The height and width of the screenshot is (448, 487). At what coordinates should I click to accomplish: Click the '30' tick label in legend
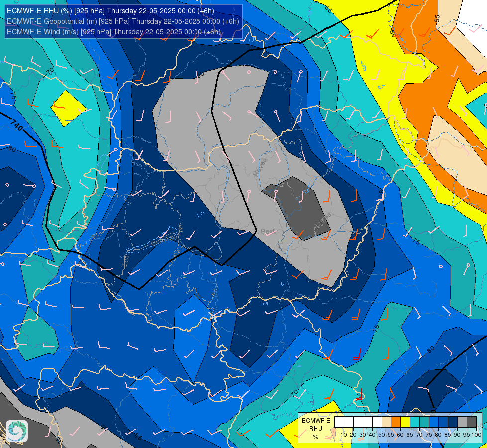(x=363, y=435)
